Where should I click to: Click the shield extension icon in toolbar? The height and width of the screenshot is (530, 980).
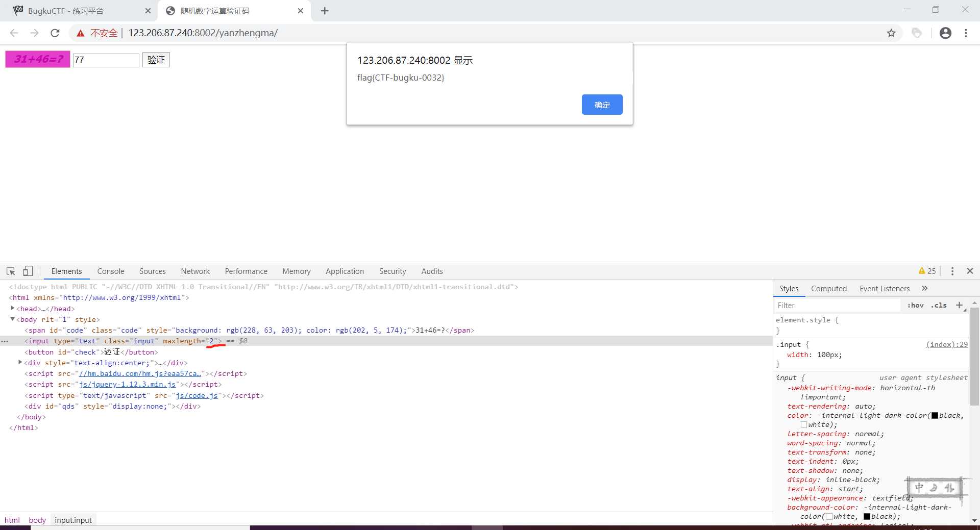917,33
